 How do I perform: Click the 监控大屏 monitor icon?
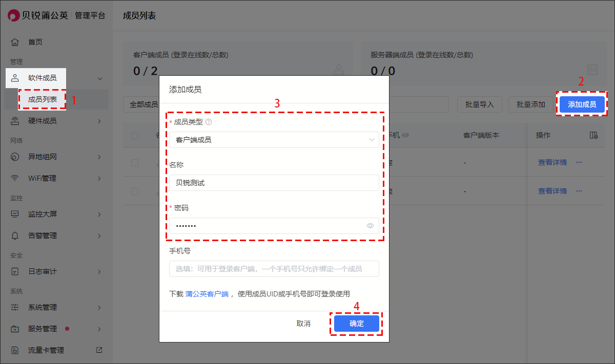click(15, 215)
